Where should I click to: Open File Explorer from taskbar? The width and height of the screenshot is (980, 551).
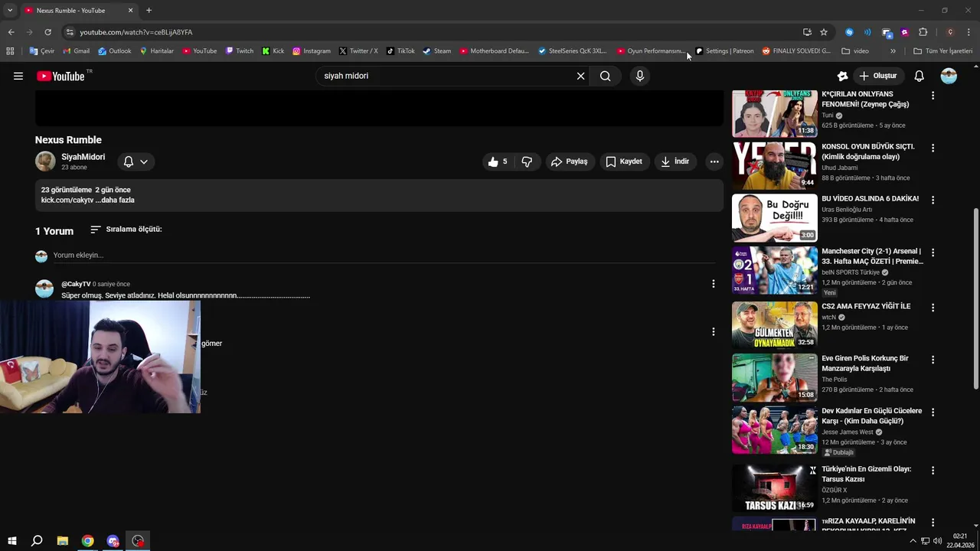click(63, 541)
